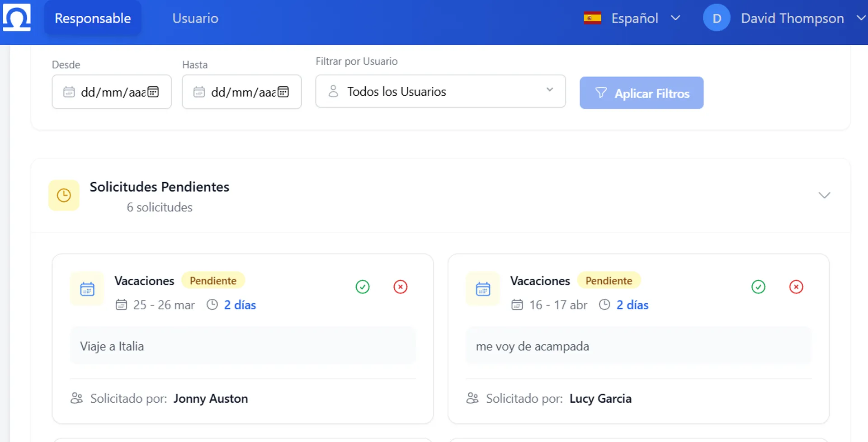This screenshot has width=868, height=442.
Task: Click the user icon inside the Filtrar por Usuario field
Action: pos(334,91)
